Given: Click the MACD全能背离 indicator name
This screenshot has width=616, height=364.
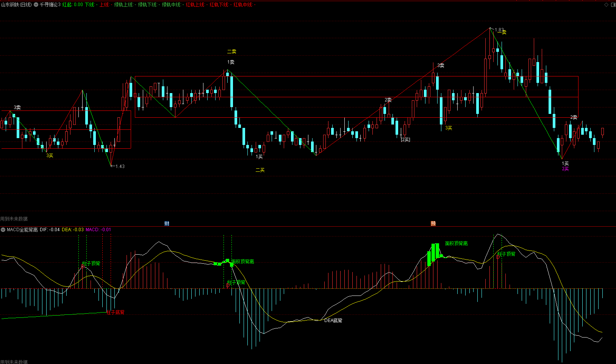Looking at the screenshot, I should click(x=22, y=230).
